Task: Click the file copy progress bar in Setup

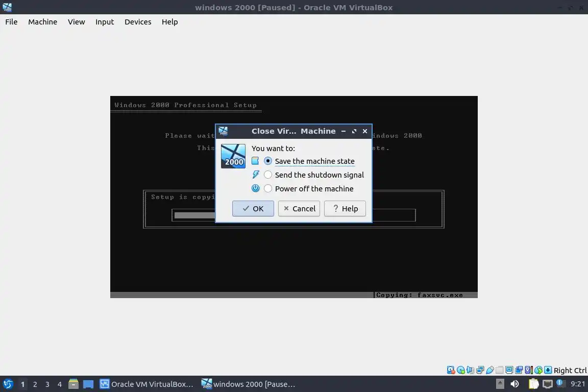Action: pyautogui.click(x=293, y=215)
